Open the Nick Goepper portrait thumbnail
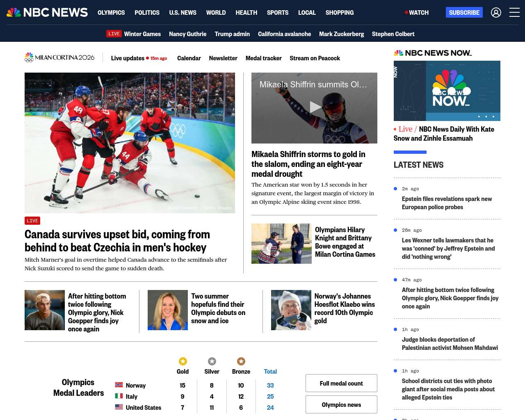This screenshot has width=525, height=420. (45, 310)
